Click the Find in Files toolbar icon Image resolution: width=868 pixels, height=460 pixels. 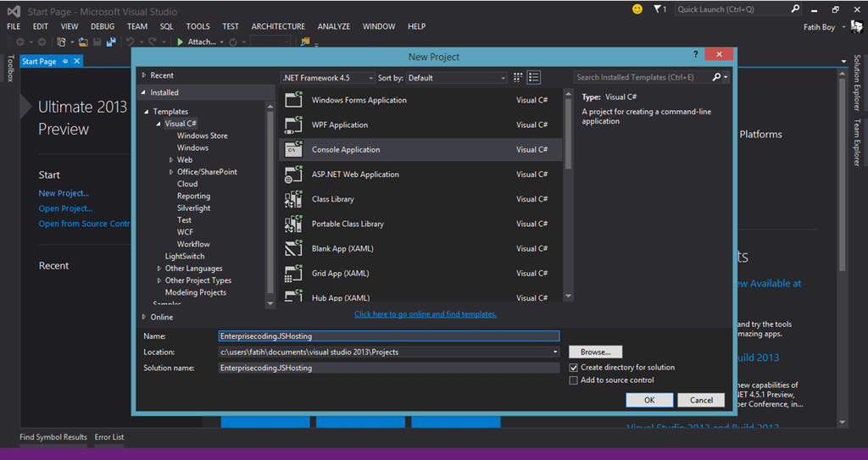point(304,42)
